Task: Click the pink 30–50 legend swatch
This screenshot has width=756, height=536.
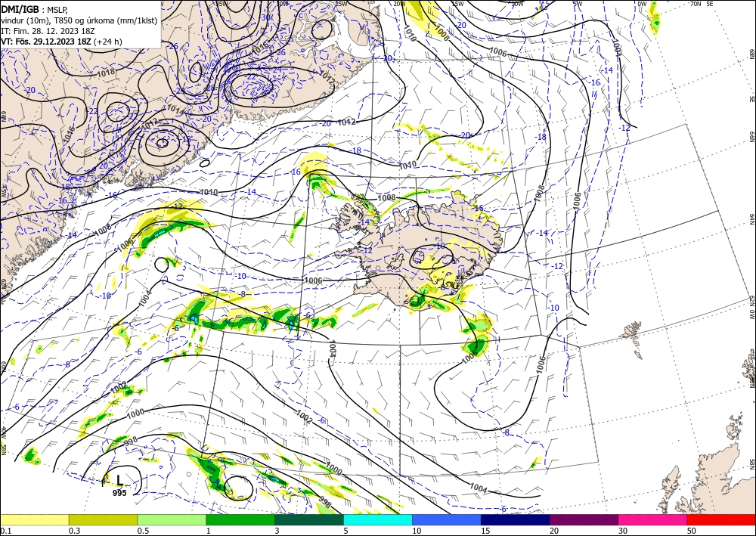Action: [x=653, y=519]
